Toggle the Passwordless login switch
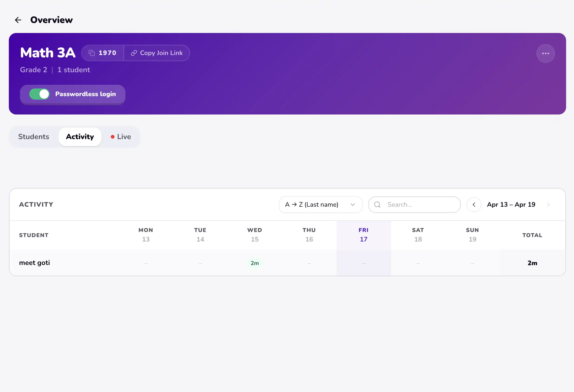The height and width of the screenshot is (392, 574). coord(39,94)
